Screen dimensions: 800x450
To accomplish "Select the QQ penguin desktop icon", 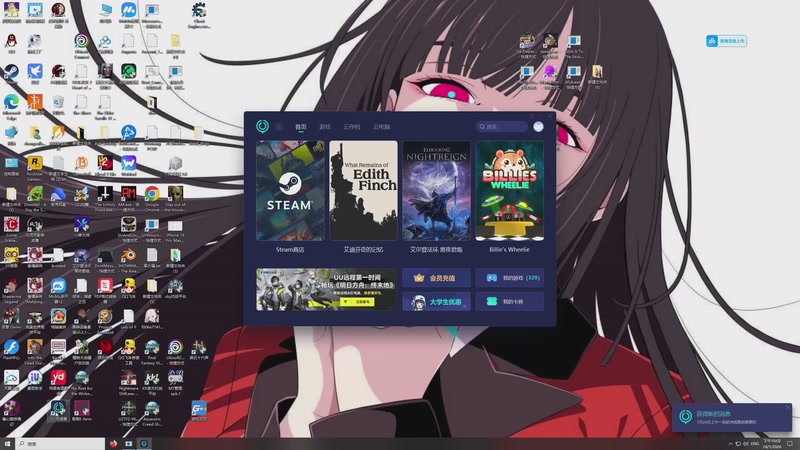I will [11, 43].
